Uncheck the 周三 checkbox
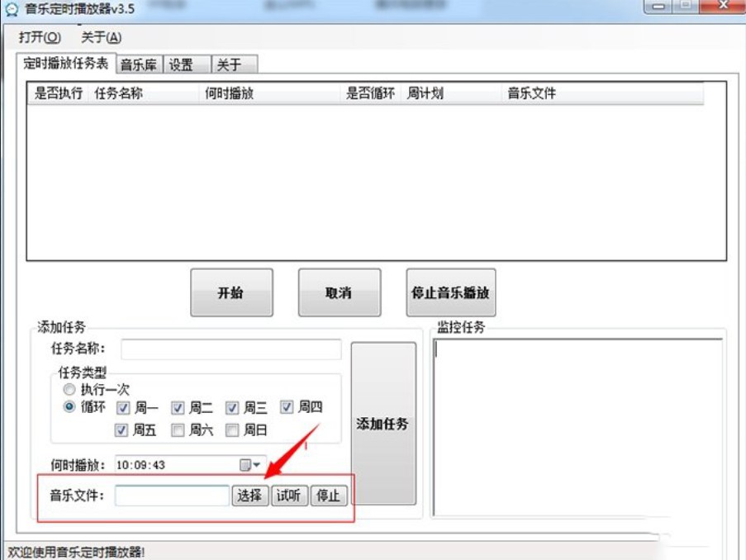 coord(232,408)
